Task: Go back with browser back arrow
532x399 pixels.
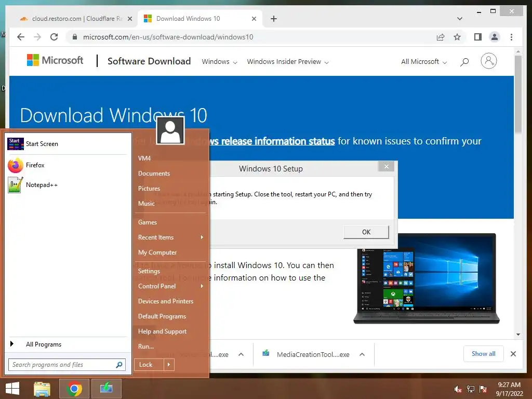Action: pyautogui.click(x=21, y=37)
